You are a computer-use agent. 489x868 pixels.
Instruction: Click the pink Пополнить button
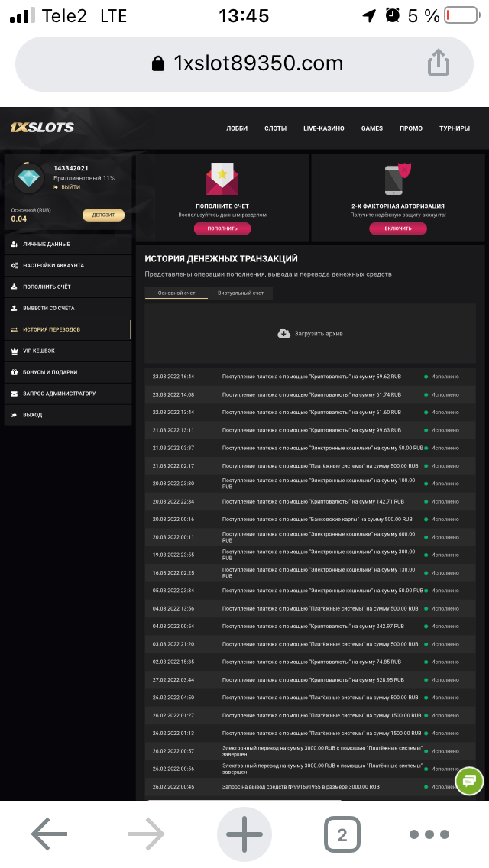click(222, 228)
